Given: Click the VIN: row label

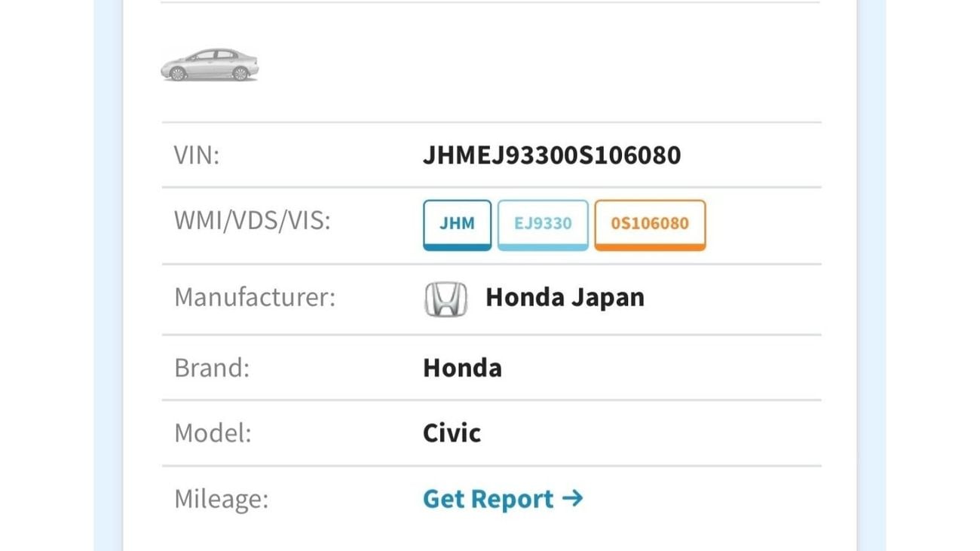Looking at the screenshot, I should [197, 155].
